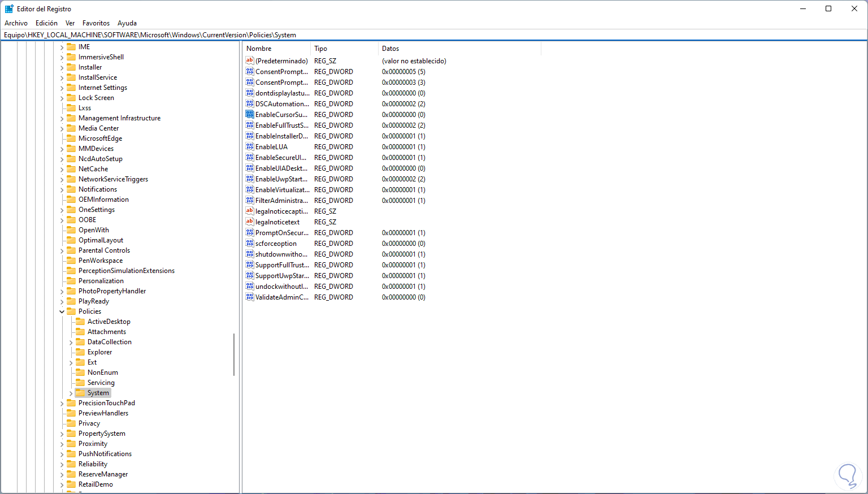Expand the Ext key under Policies
Viewport: 868px width, 494px height.
tap(71, 362)
